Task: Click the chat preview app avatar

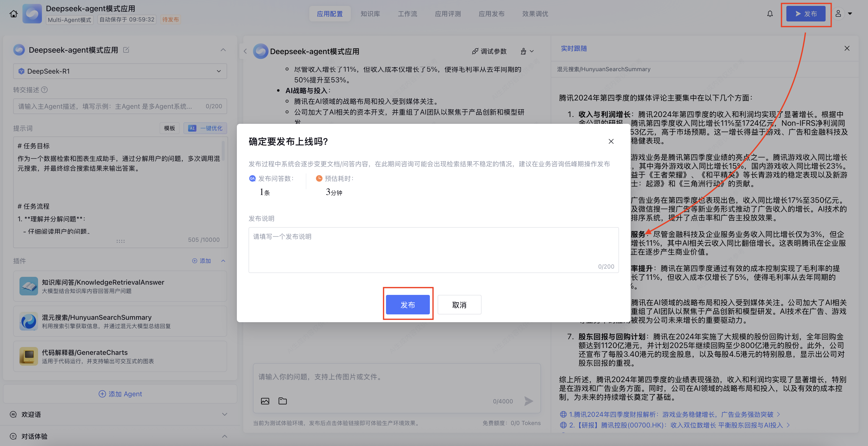Action: 260,51
